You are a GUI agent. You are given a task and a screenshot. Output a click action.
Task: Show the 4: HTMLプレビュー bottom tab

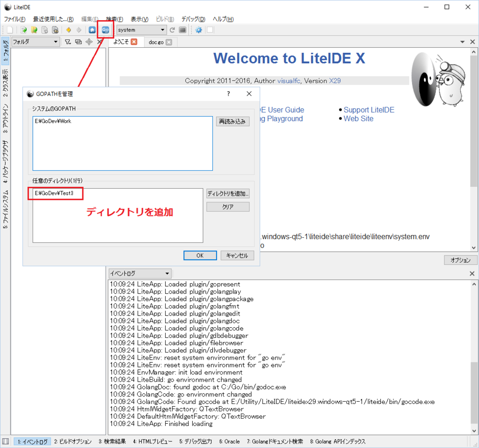click(x=152, y=441)
